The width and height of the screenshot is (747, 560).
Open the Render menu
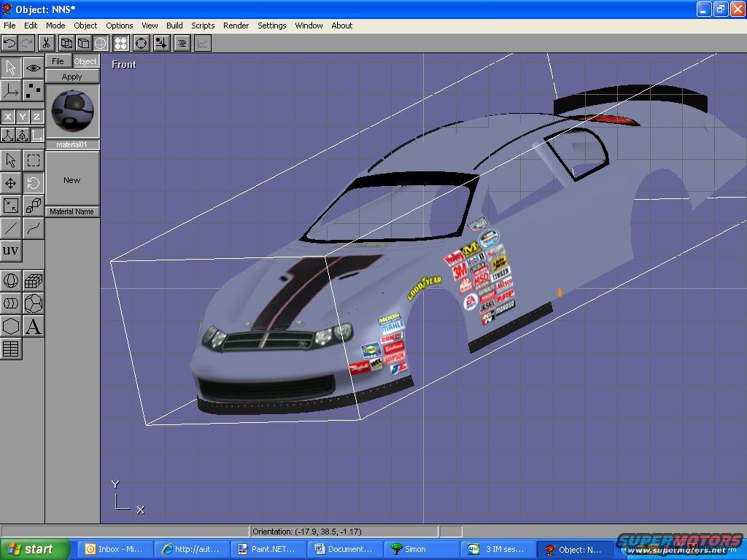click(236, 26)
